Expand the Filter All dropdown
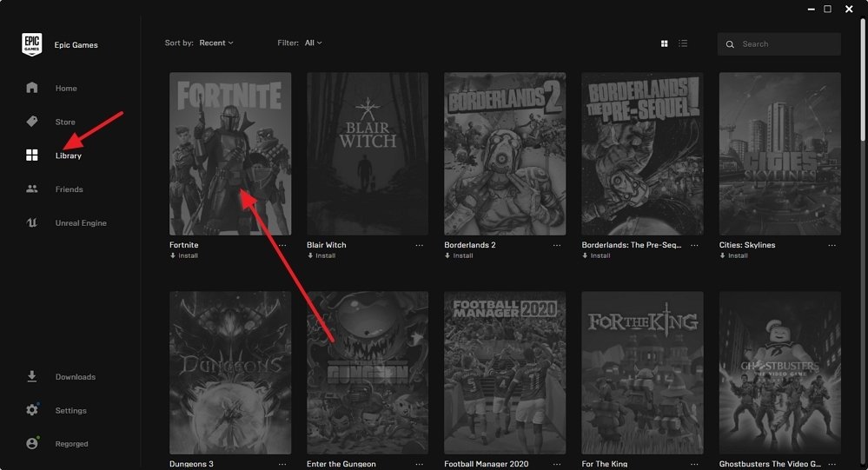The image size is (868, 470). pyautogui.click(x=314, y=43)
